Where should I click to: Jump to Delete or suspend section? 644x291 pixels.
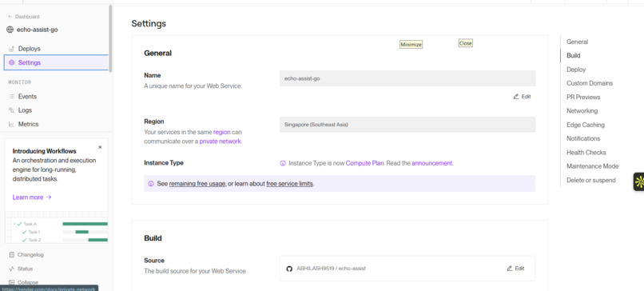[591, 180]
